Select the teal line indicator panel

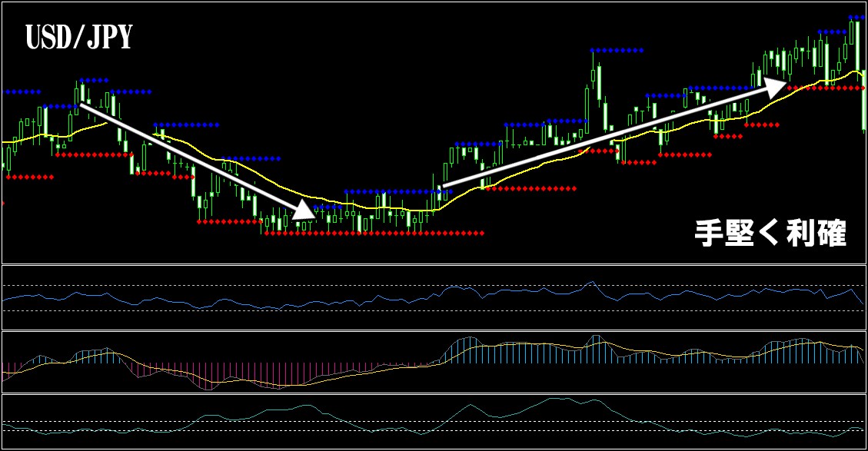click(434, 421)
